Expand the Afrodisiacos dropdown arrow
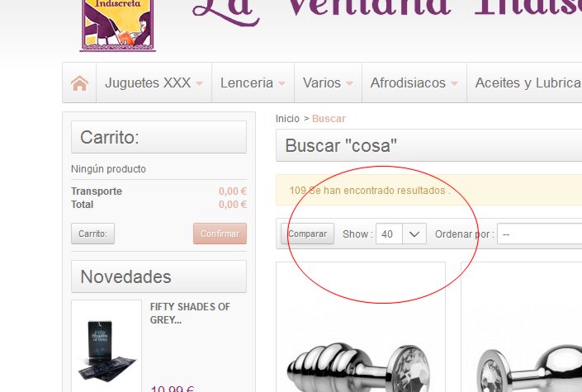The height and width of the screenshot is (392, 582). (x=454, y=83)
